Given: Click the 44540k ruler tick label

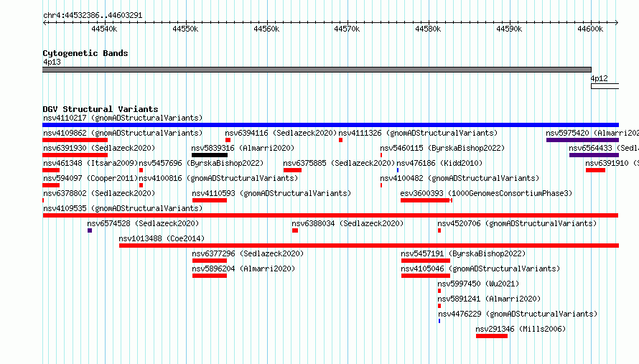Looking at the screenshot, I should click(x=104, y=29).
